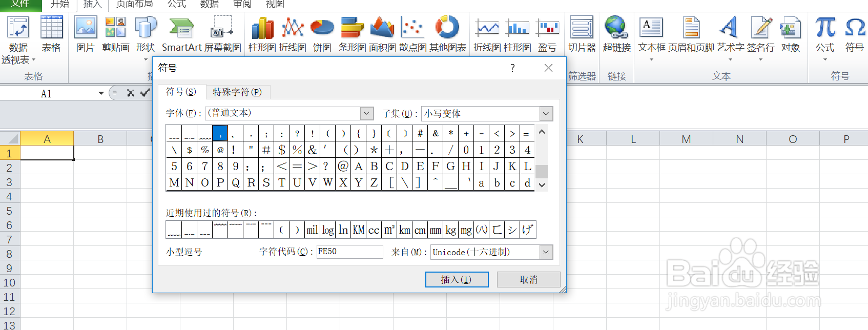
Task: Pick recently used symbol 'log'
Action: [x=328, y=230]
